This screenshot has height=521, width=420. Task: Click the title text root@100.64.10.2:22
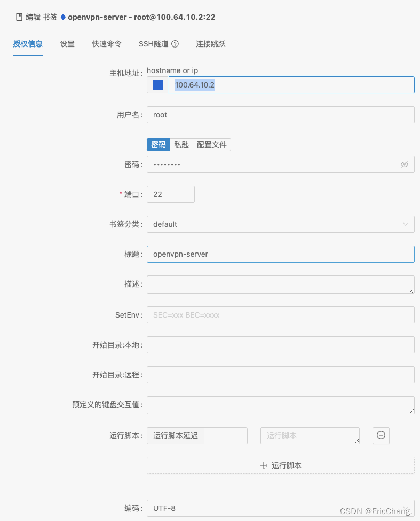coord(175,17)
